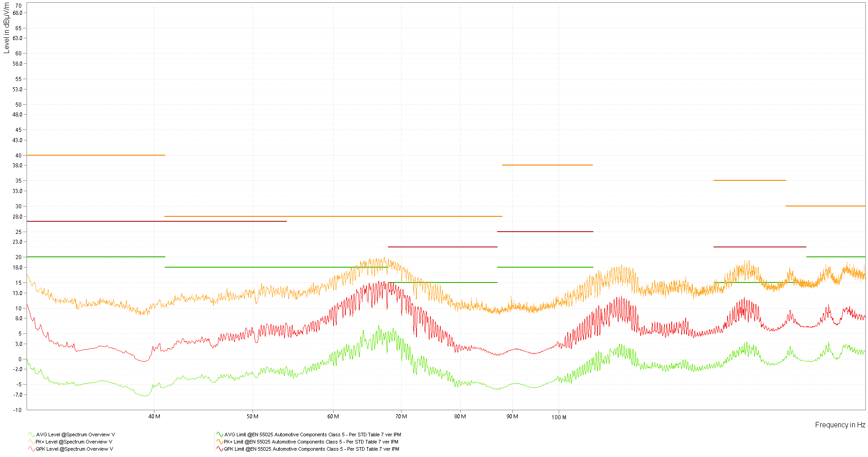Click the 40 M frequency tick label

pyautogui.click(x=154, y=417)
